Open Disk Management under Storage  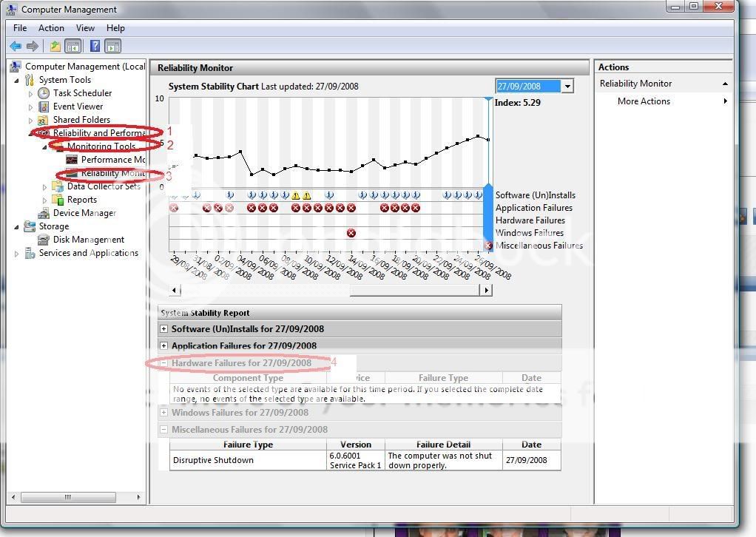(x=88, y=240)
